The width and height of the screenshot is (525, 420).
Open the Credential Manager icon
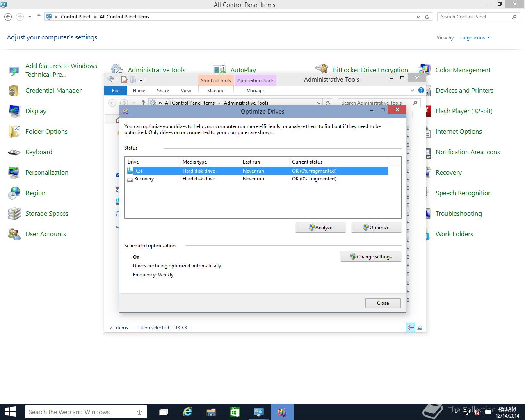coord(14,91)
